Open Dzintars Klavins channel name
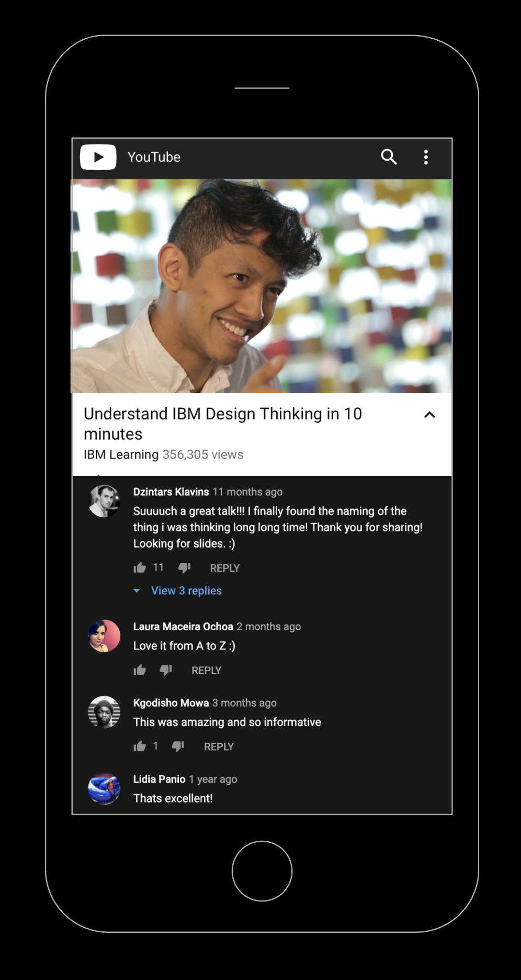The width and height of the screenshot is (521, 980). click(x=171, y=492)
